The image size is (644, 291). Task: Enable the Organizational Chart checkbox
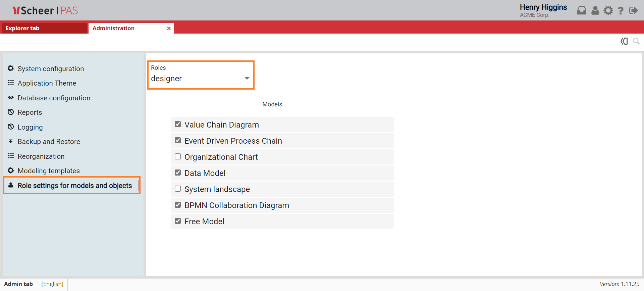(178, 157)
